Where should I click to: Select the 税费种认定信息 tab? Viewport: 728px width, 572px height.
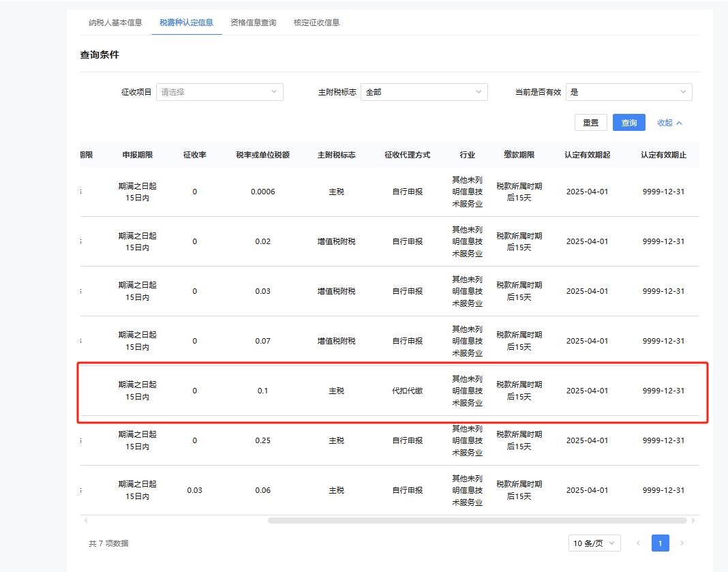pos(186,22)
